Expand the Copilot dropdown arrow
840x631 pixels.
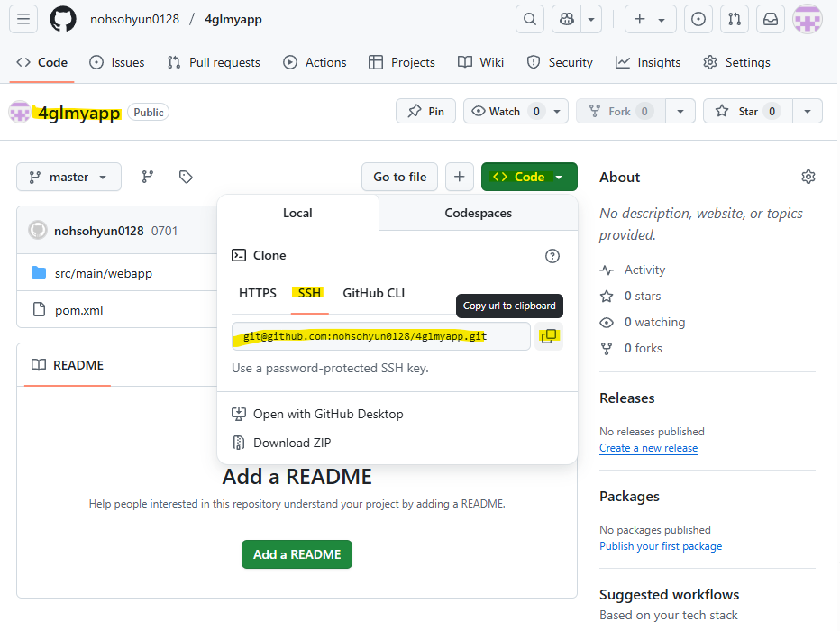pos(591,19)
